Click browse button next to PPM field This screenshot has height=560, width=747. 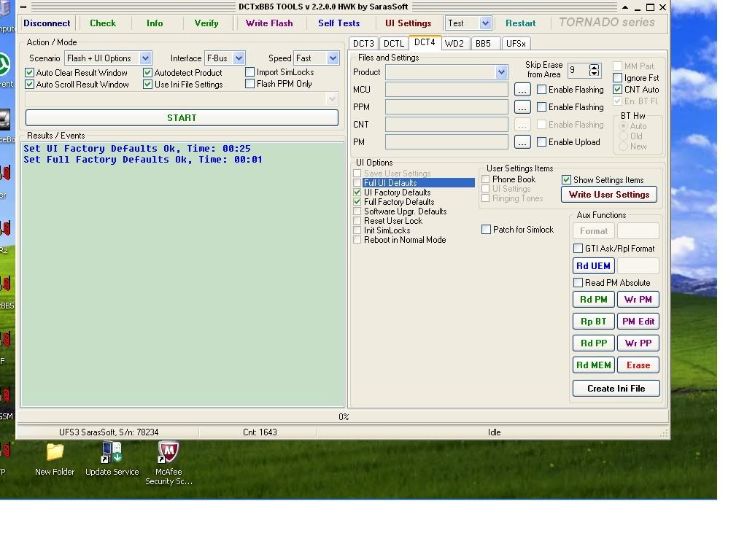[x=522, y=107]
